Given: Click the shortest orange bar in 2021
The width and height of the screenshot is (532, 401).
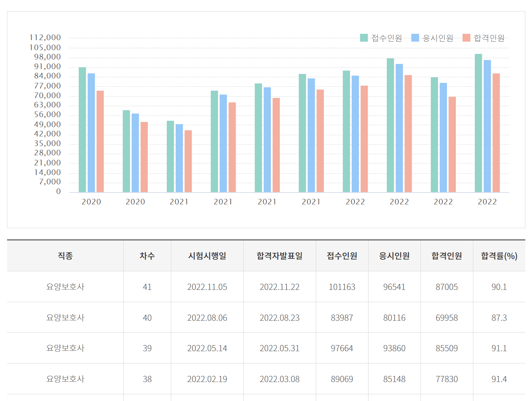Looking at the screenshot, I should [x=188, y=162].
